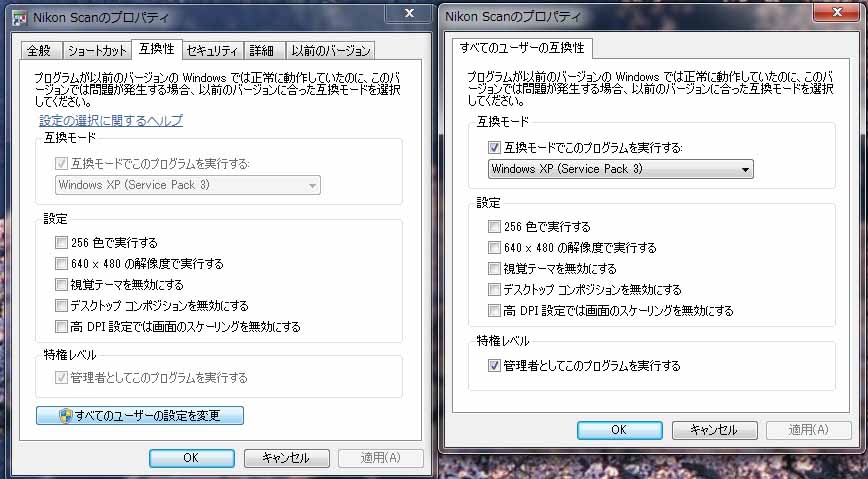Check デスクトップ コンポジション option in left dialog
Screen dimensions: 868x479
[61, 306]
